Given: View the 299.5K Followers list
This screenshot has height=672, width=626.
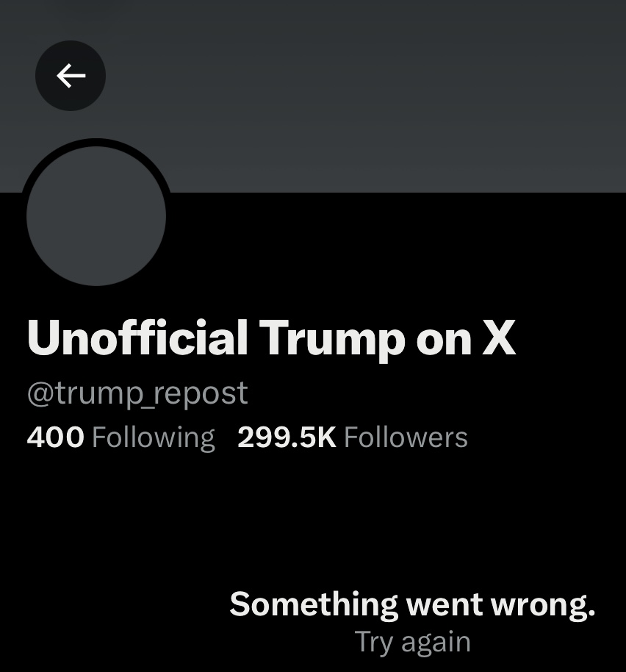Looking at the screenshot, I should click(353, 437).
